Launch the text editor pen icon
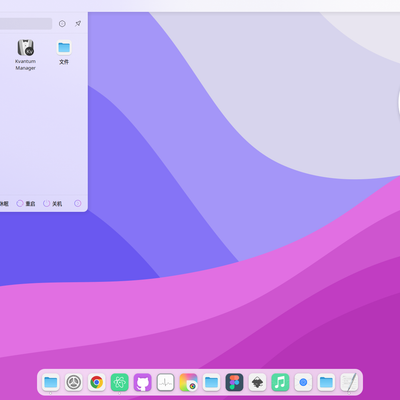Viewport: 400px width, 400px height. [349, 382]
